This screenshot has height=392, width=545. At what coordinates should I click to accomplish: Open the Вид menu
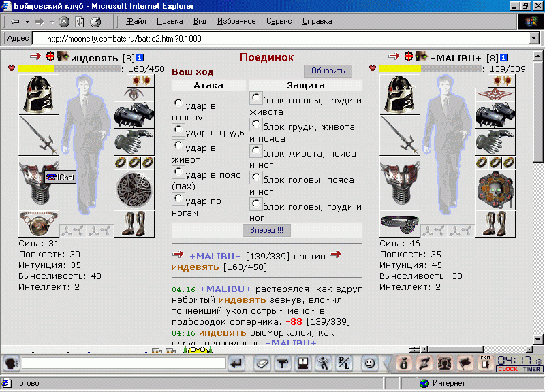click(x=200, y=21)
